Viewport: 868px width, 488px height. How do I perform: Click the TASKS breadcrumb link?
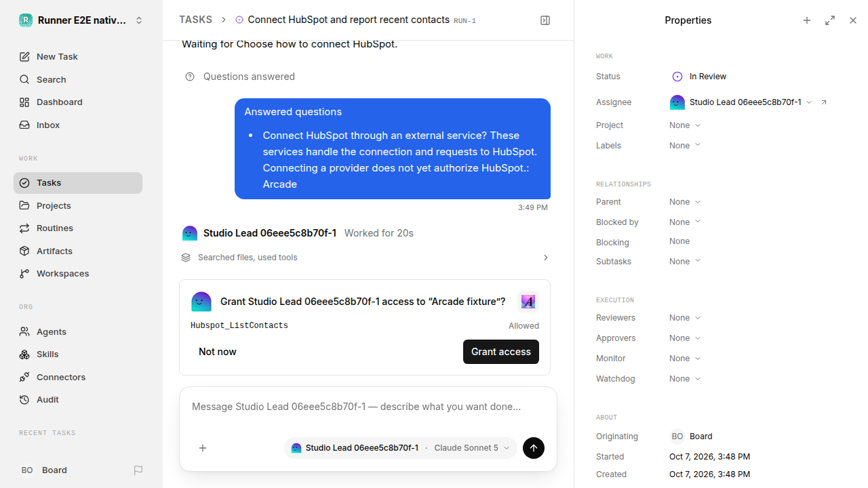(x=195, y=20)
